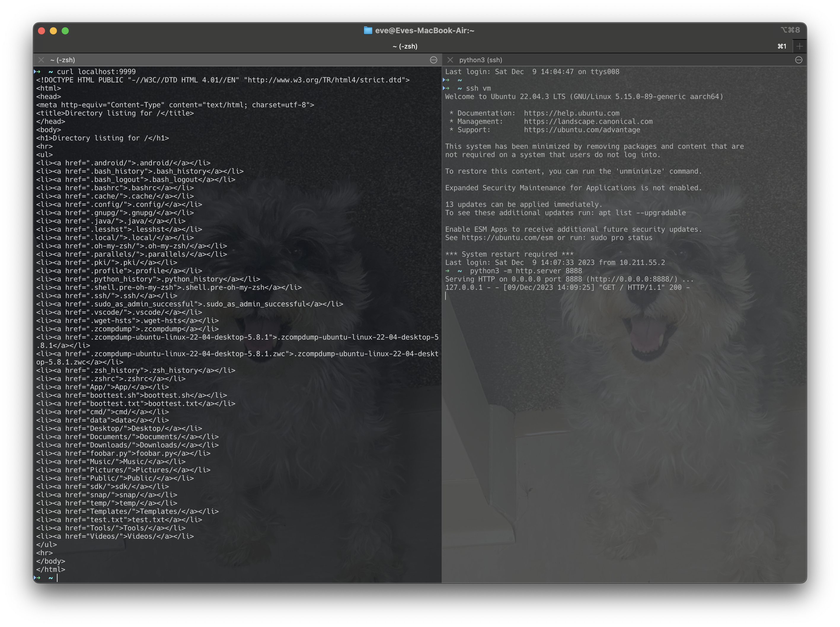This screenshot has width=840, height=627.
Task: Click the Videos/ href at the listing bottom
Action: point(106,536)
